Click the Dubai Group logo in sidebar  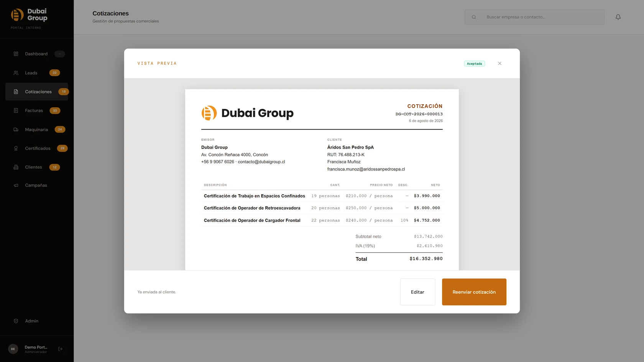(29, 15)
